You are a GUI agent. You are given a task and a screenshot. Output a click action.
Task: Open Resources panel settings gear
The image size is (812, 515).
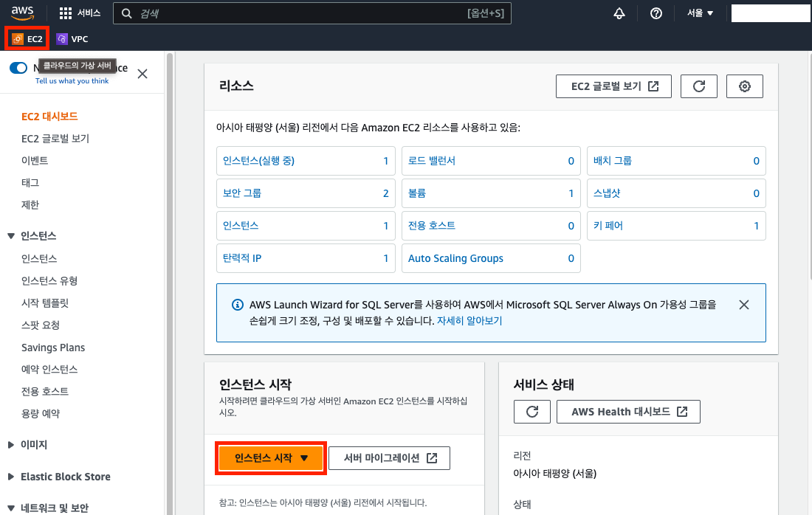[744, 86]
